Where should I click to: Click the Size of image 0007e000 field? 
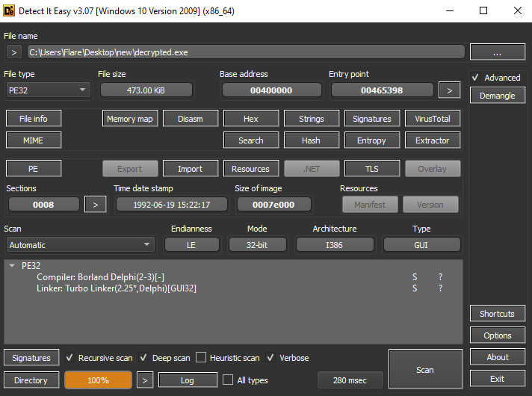[x=273, y=205]
